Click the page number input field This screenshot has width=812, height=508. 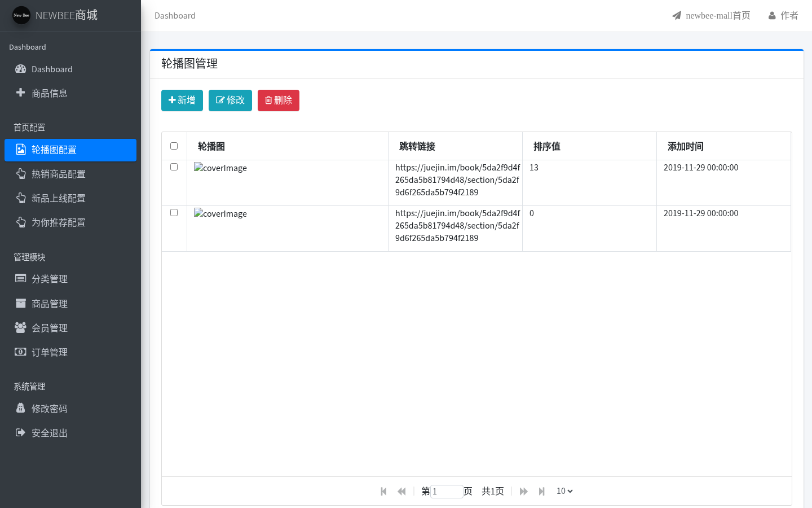point(447,491)
